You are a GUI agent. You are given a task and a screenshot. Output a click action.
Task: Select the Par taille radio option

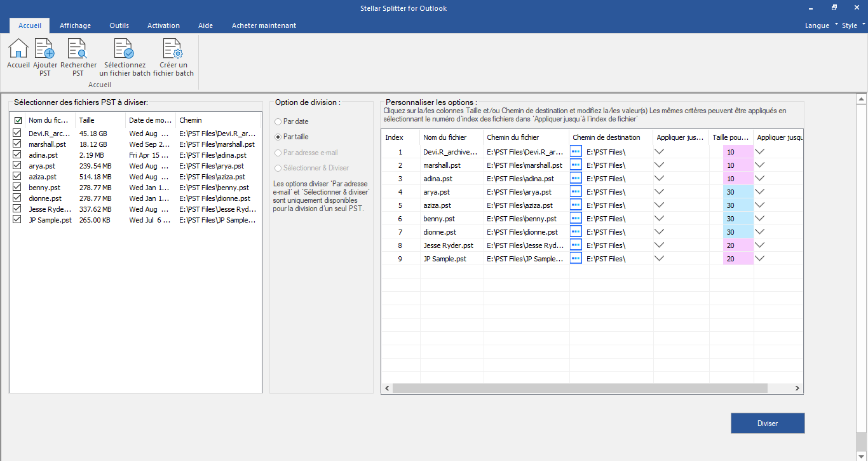click(x=278, y=137)
